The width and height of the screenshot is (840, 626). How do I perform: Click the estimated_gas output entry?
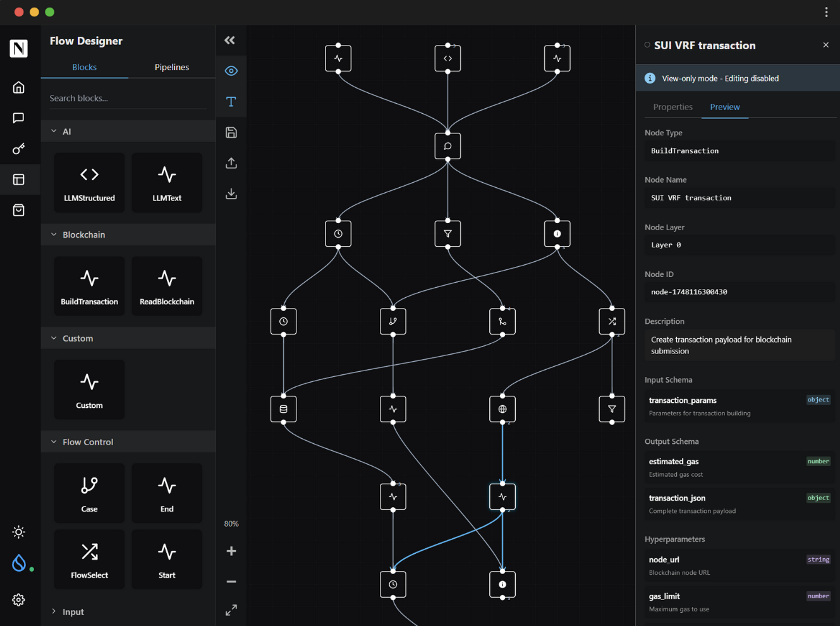(740, 467)
